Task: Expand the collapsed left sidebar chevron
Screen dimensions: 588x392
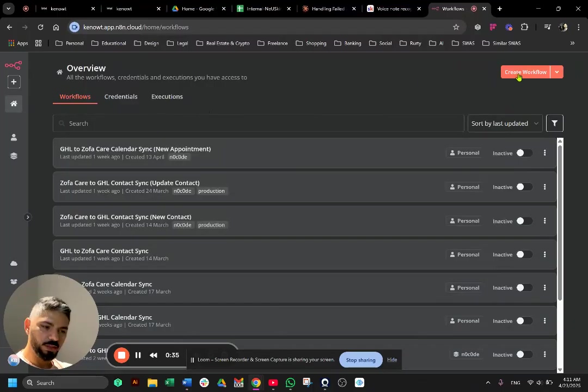Action: [28, 217]
